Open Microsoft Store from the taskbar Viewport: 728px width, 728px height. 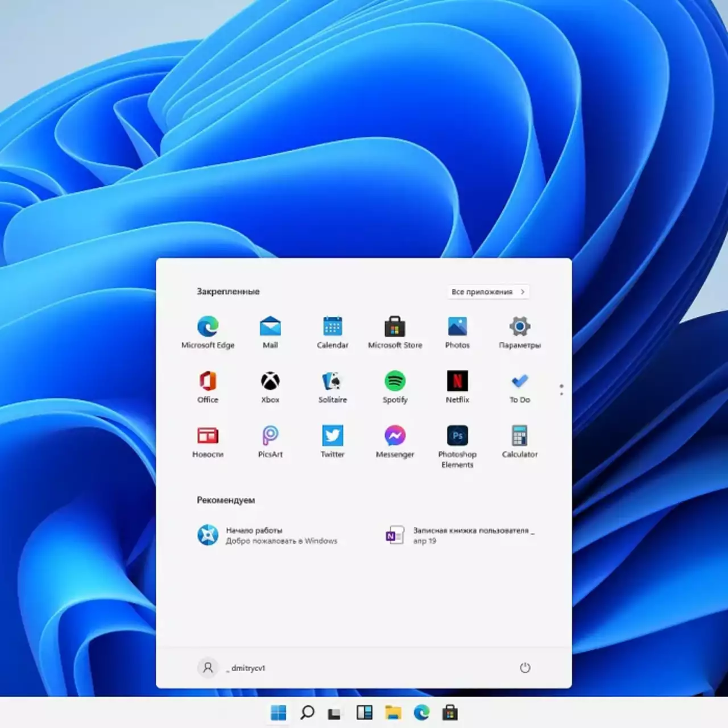tap(450, 712)
